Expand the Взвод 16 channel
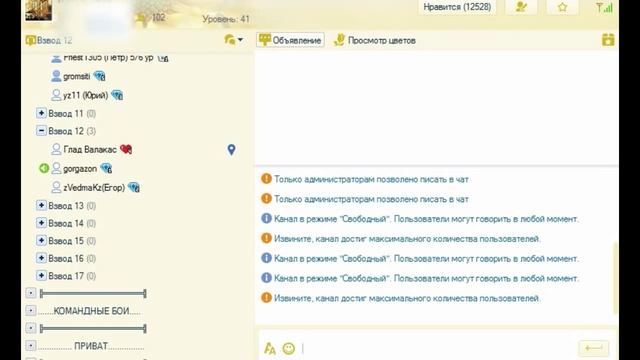This screenshot has width=640, height=360. (41, 258)
